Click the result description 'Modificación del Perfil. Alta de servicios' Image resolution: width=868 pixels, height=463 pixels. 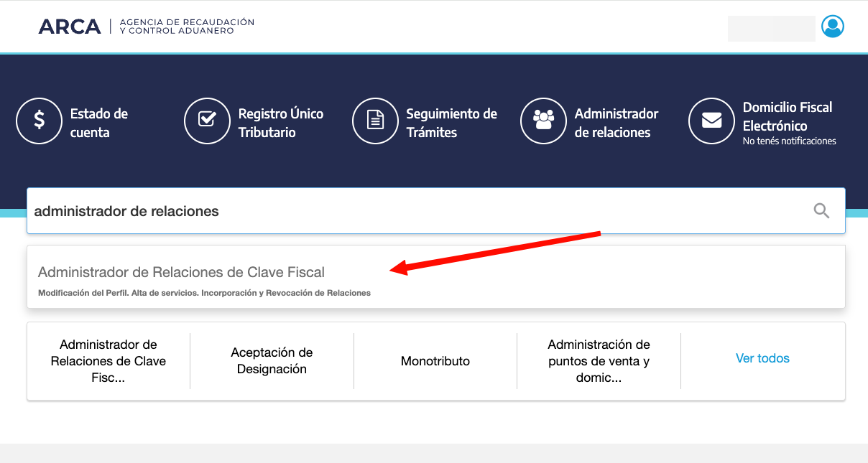point(204,293)
